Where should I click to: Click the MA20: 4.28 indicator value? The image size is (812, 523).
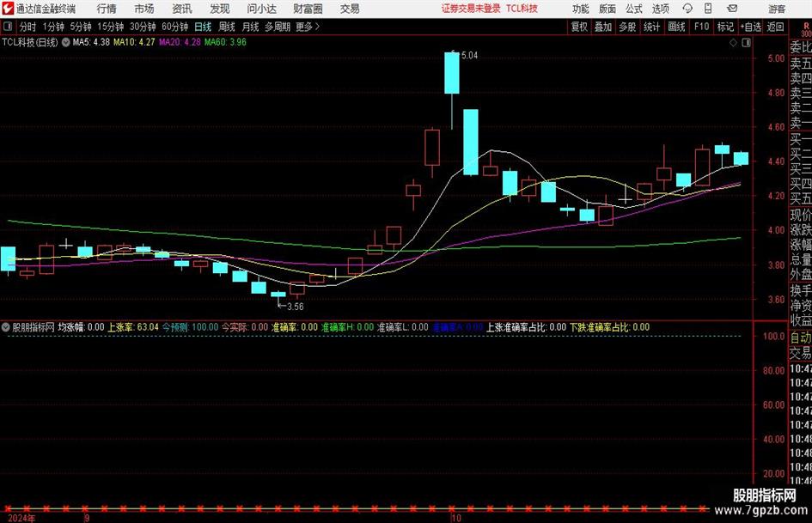(x=180, y=42)
